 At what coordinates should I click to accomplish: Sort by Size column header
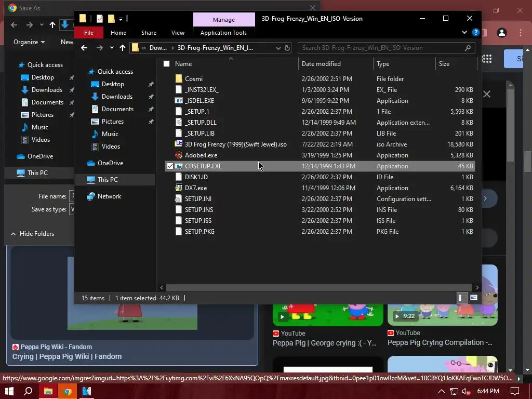tap(456, 64)
